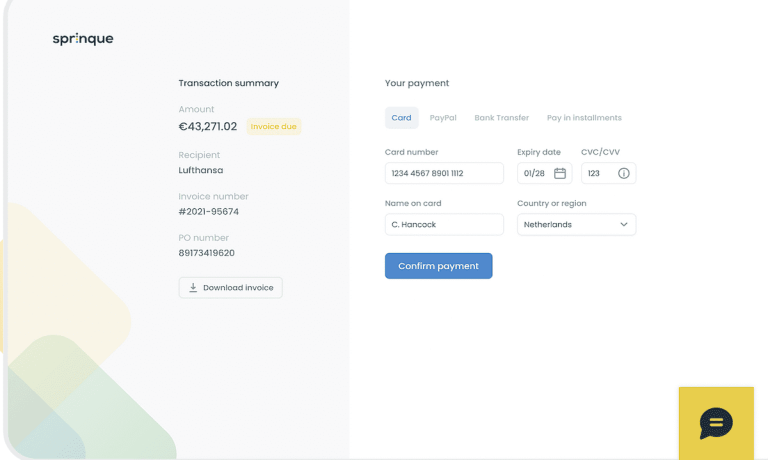
Task: Click the download arrow icon
Action: [x=193, y=288]
